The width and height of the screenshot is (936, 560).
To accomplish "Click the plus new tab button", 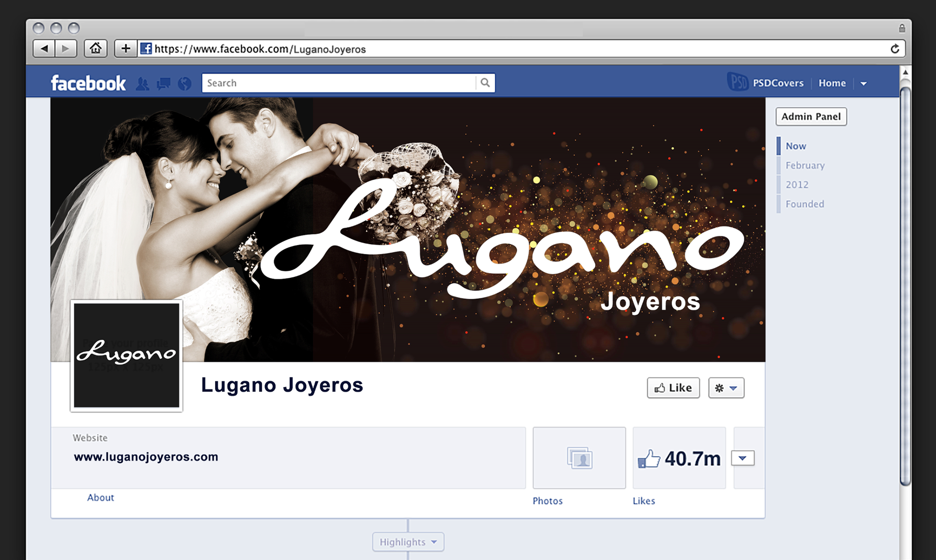I will 126,48.
